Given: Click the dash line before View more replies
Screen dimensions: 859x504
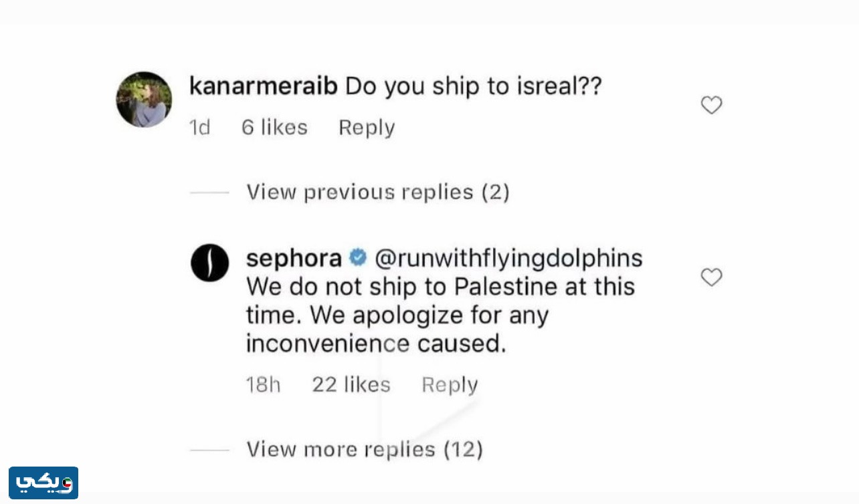Looking at the screenshot, I should pyautogui.click(x=209, y=450).
